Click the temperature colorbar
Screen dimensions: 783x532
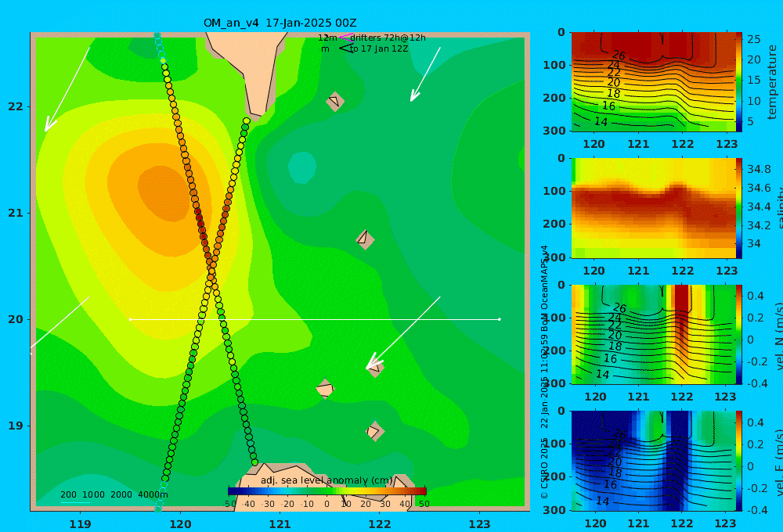click(x=739, y=82)
